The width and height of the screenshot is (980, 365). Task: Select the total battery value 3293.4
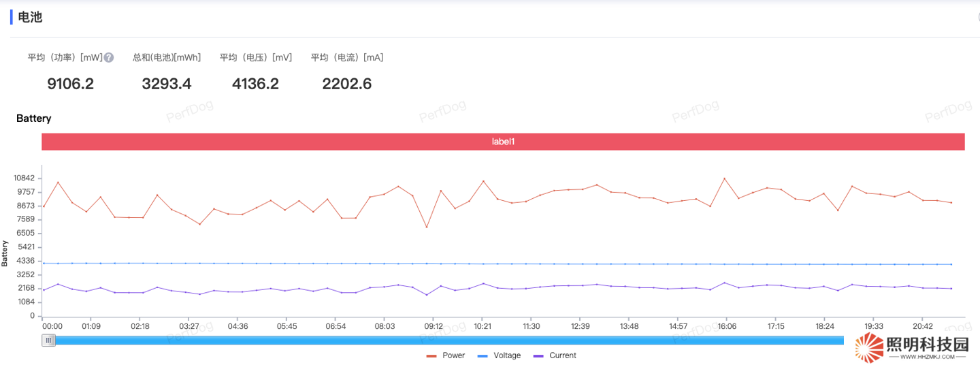pos(167,84)
